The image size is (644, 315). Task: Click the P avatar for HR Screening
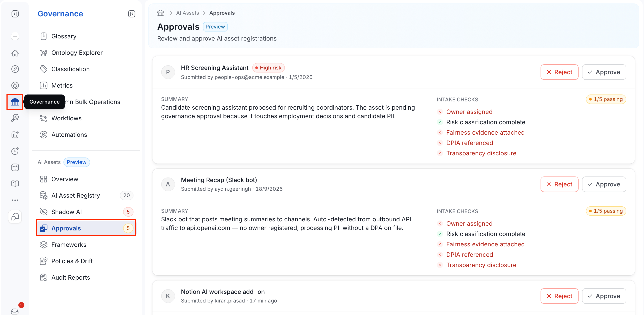tap(168, 72)
